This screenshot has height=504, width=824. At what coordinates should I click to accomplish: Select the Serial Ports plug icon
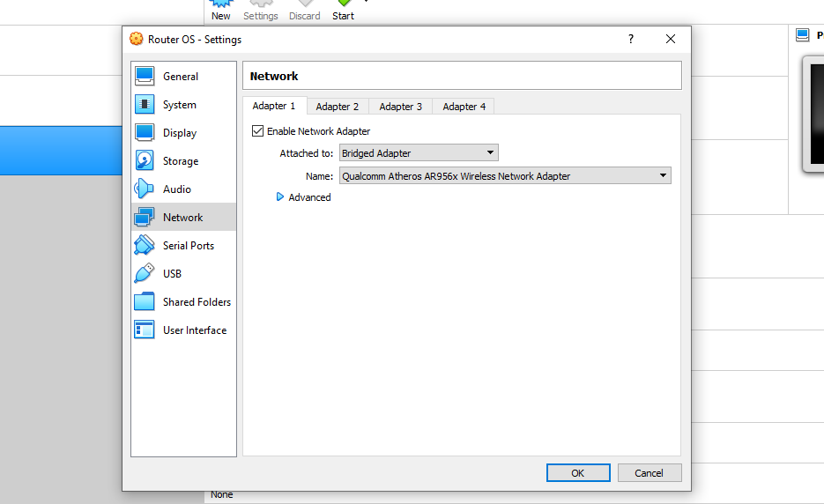[145, 245]
